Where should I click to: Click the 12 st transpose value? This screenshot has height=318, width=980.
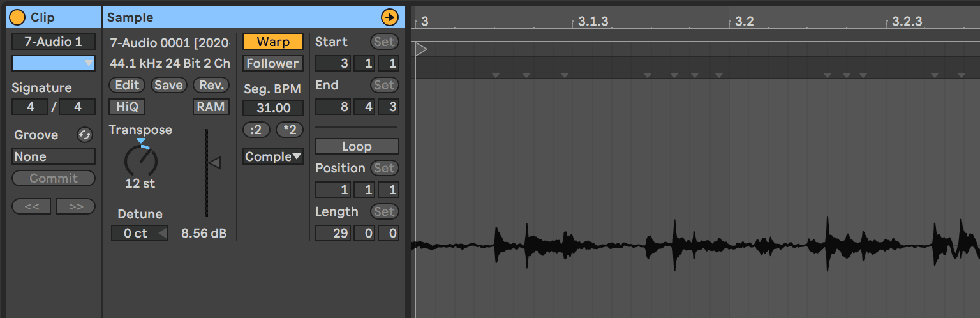click(140, 183)
